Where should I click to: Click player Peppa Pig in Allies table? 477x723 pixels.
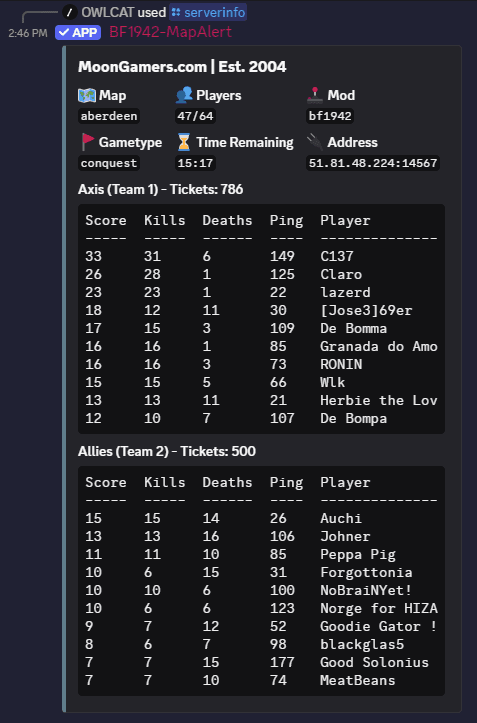[x=358, y=555]
